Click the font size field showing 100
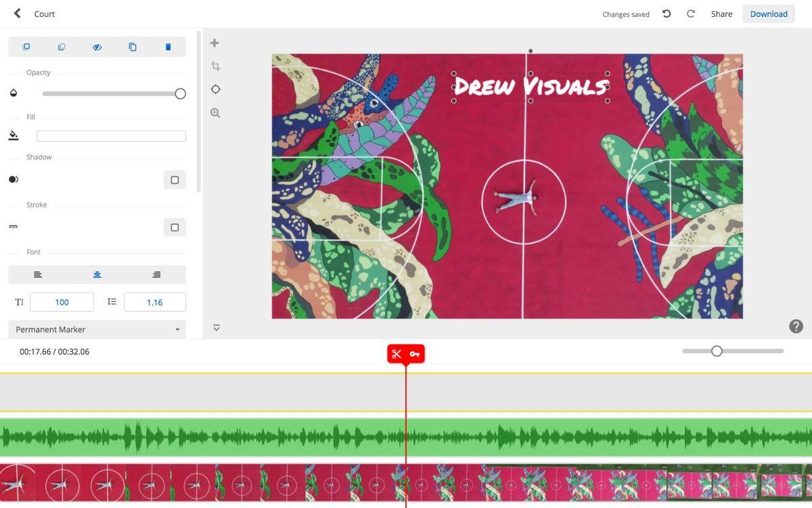This screenshot has width=812, height=508. coord(62,302)
